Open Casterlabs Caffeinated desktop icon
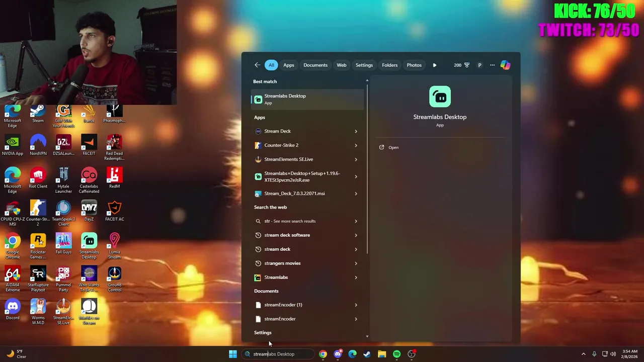The height and width of the screenshot is (362, 644). (89, 180)
